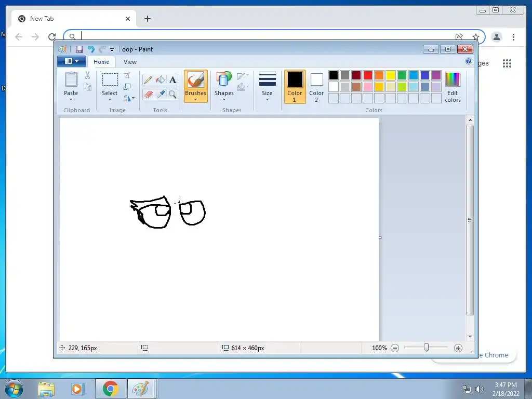
Task: Click Chrome's share page icon
Action: (459, 37)
